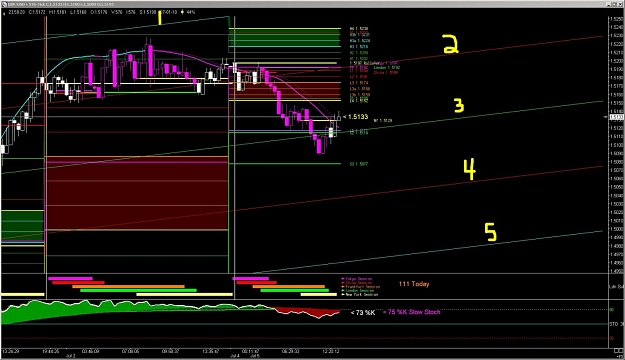625x360 pixels.
Task: Click the '< 75 %K Slow Stoch' label
Action: pos(411,312)
